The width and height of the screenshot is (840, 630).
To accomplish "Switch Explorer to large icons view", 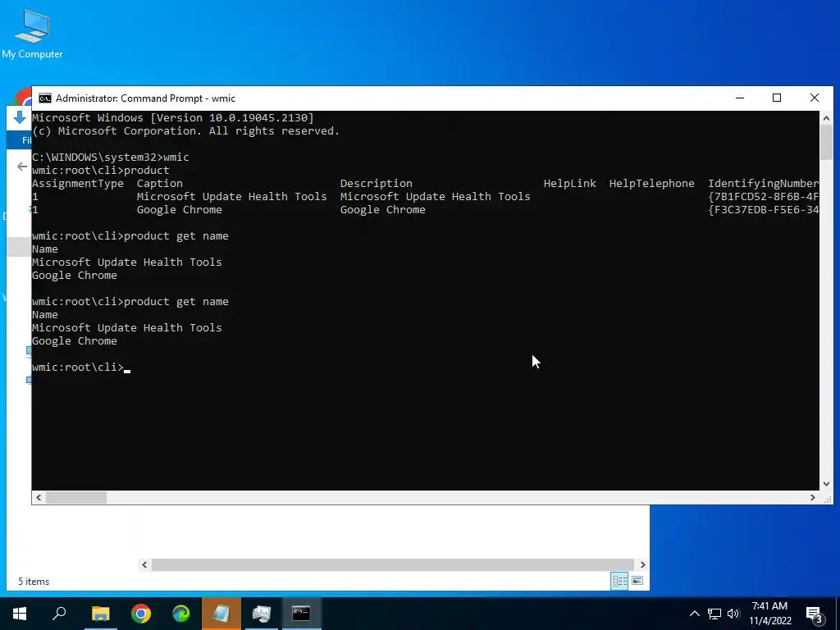I will click(637, 582).
